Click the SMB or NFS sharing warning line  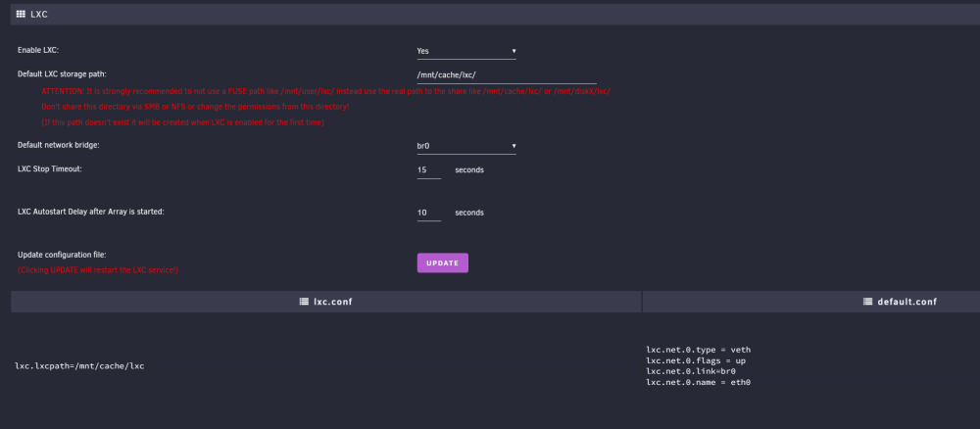coord(195,107)
